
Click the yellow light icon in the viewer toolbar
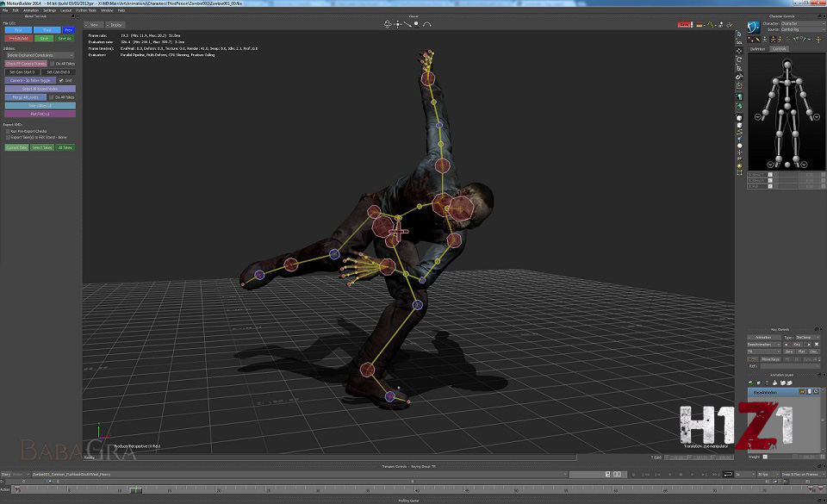pos(739,165)
